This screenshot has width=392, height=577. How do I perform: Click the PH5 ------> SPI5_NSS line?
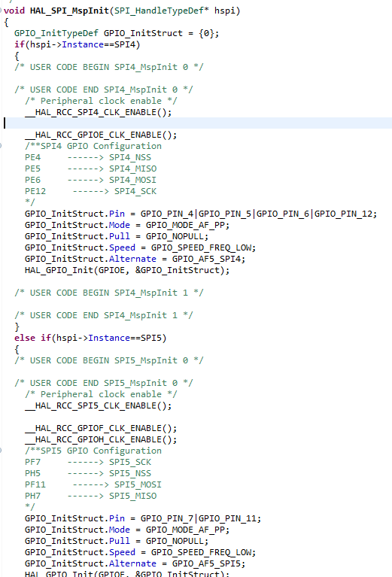point(88,473)
